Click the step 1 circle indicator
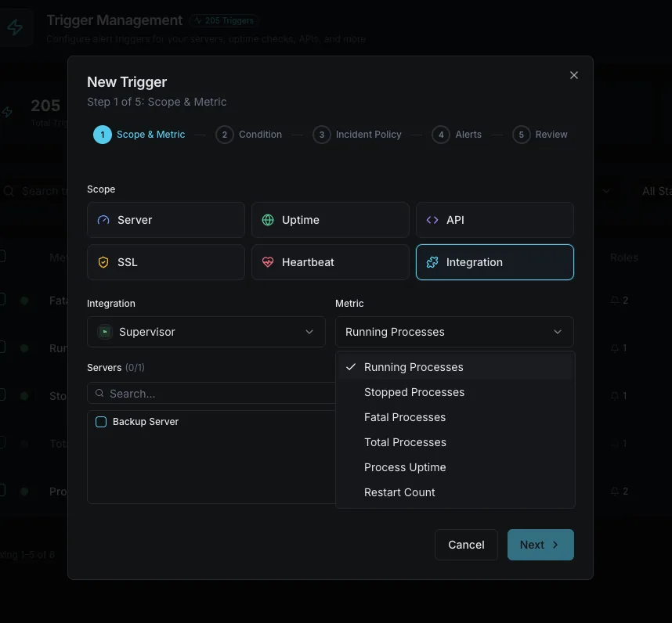 click(103, 135)
